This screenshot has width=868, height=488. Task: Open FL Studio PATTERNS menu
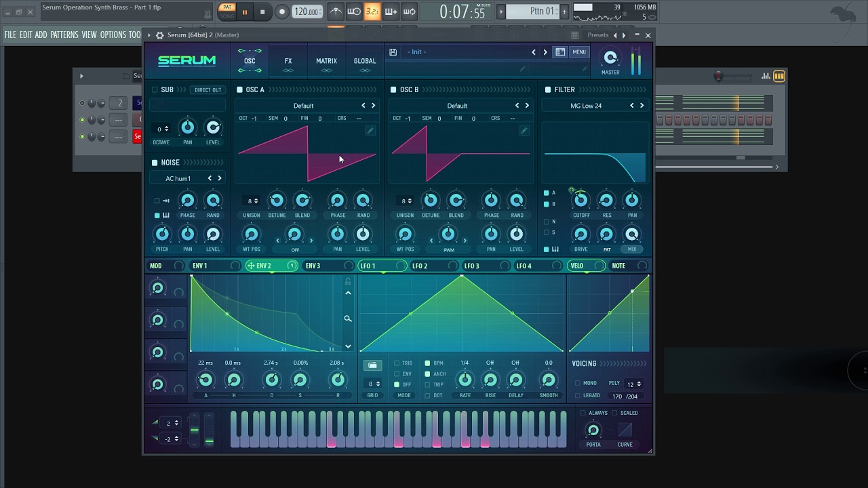64,35
